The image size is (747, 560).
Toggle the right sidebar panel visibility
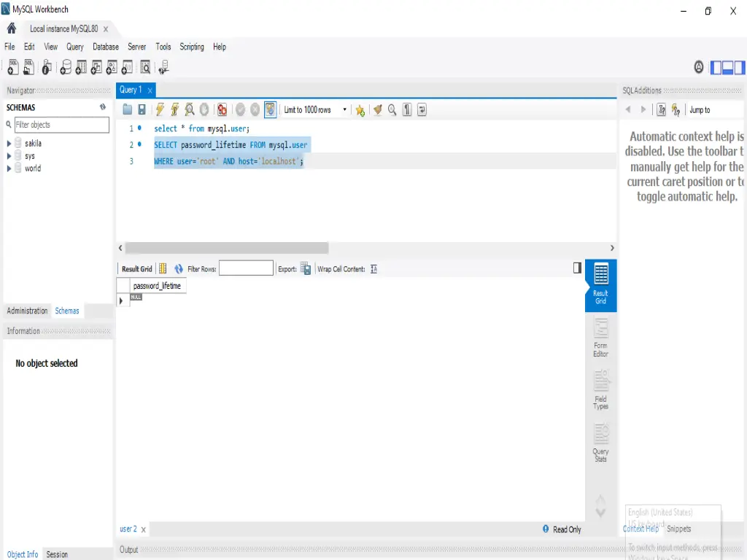(740, 68)
